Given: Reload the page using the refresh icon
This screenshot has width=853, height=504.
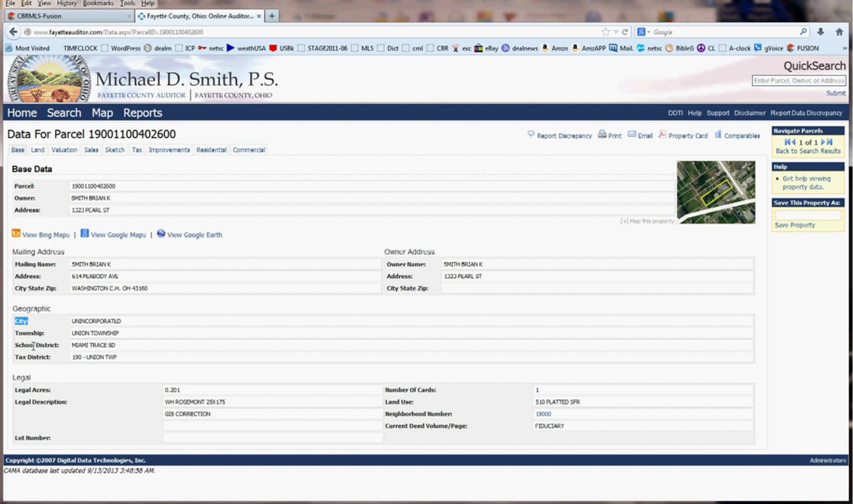Looking at the screenshot, I should pos(625,32).
